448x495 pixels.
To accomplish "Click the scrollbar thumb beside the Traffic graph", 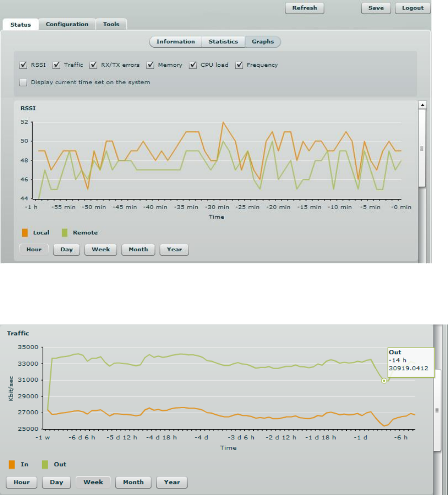I will click(437, 410).
